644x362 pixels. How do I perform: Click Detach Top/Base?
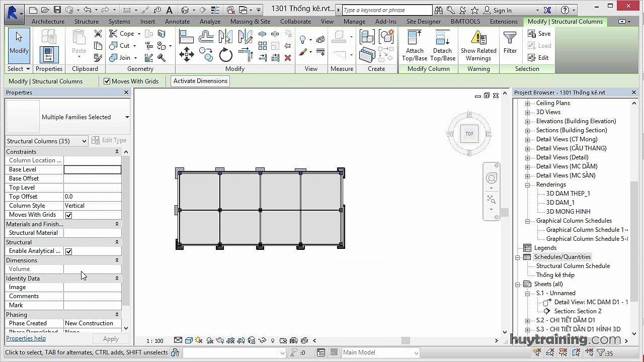(x=442, y=46)
